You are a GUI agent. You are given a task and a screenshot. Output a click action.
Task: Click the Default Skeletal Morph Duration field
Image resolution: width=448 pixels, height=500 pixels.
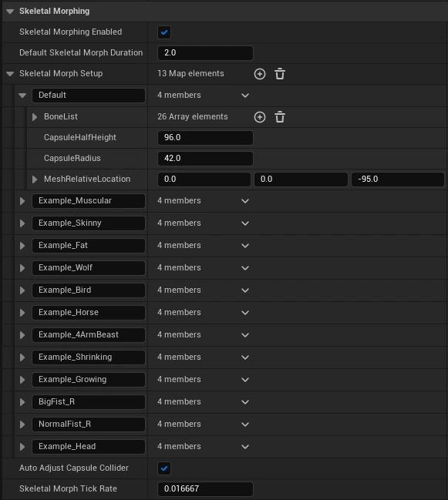205,53
